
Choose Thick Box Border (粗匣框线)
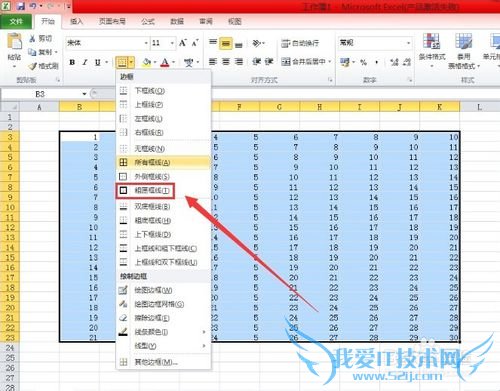[x=145, y=191]
